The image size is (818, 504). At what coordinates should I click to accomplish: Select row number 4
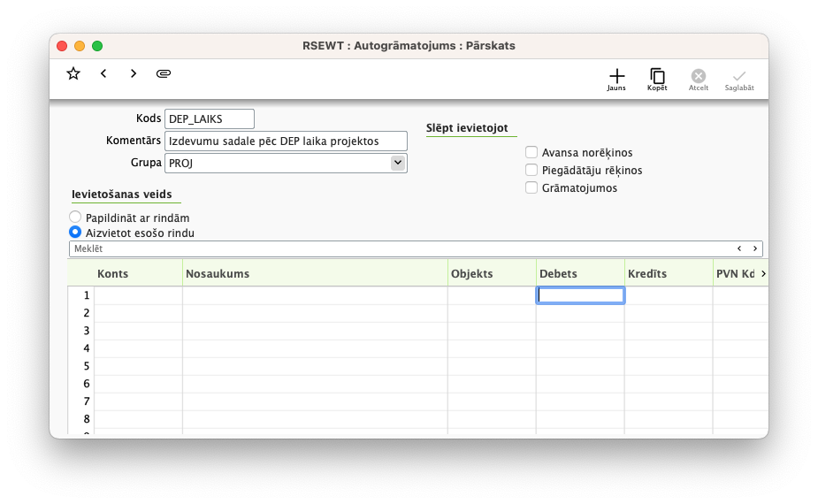(81, 348)
